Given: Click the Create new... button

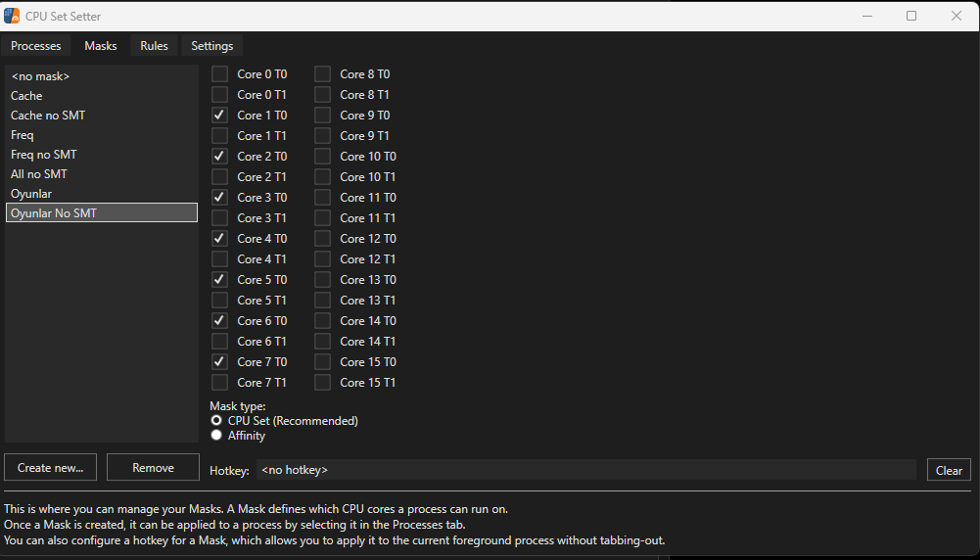Looking at the screenshot, I should click(x=51, y=468).
